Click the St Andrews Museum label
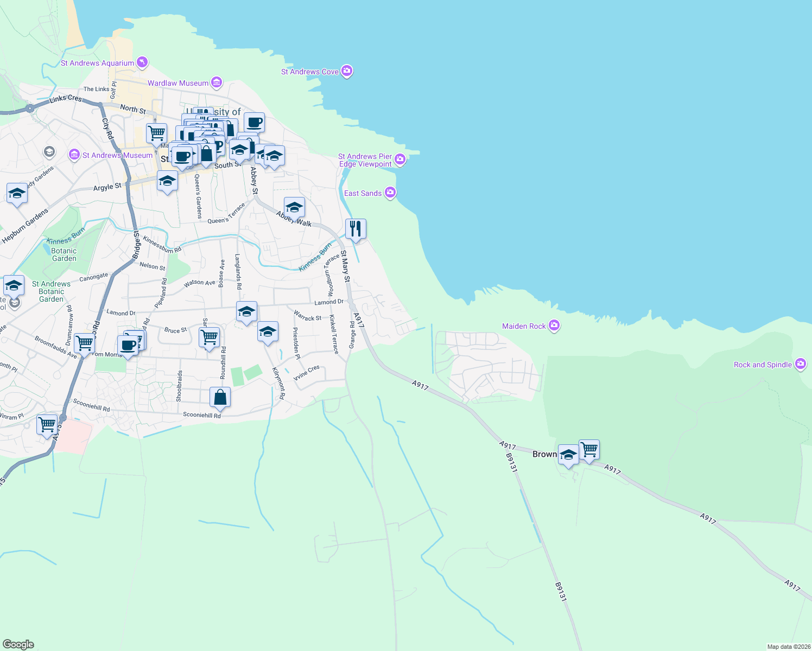The width and height of the screenshot is (812, 651). click(117, 155)
